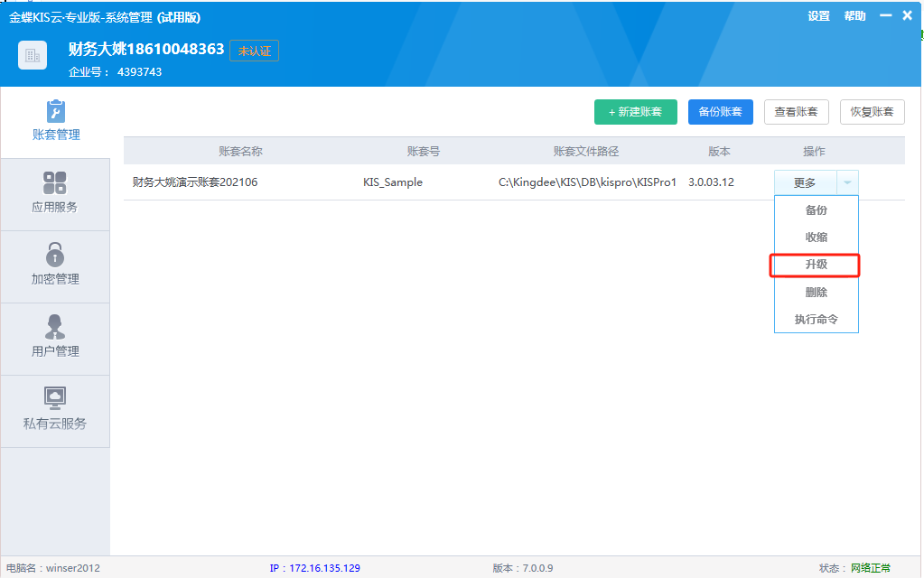This screenshot has width=924, height=578.
Task: Open the 设置 menu in title bar
Action: pyautogui.click(x=818, y=16)
